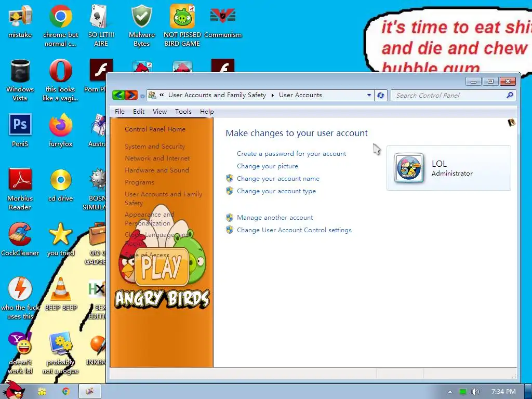Screen dimensions: 532x399
Task: Click 'Change your account type'
Action: pyautogui.click(x=276, y=191)
